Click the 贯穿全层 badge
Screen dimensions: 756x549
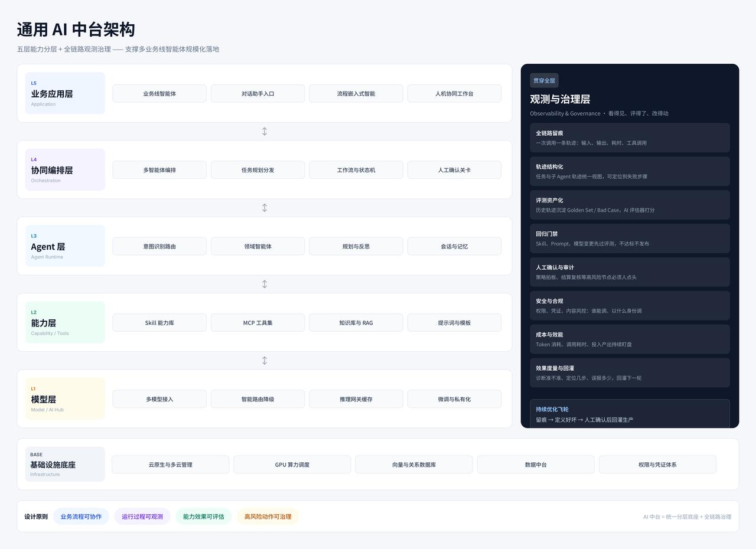click(x=544, y=81)
